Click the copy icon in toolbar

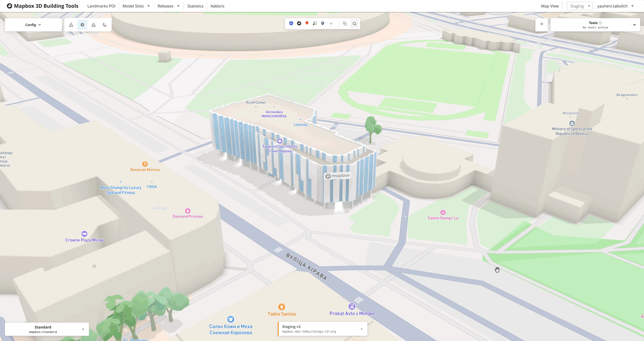(345, 24)
